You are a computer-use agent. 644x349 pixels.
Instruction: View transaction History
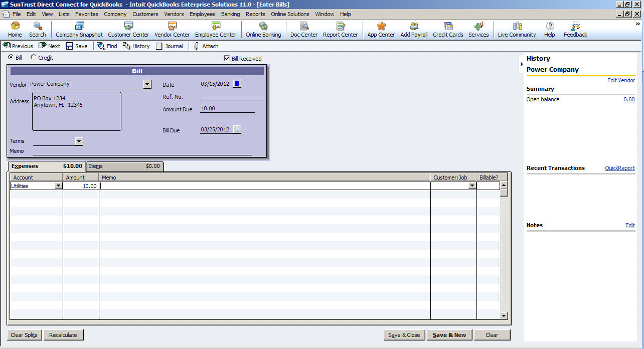136,46
